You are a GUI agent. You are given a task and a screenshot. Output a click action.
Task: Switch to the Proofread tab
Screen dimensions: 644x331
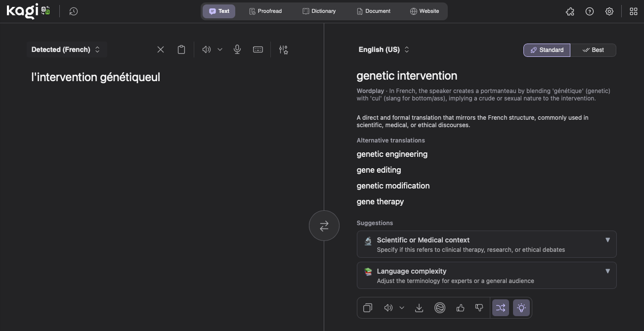coord(265,11)
